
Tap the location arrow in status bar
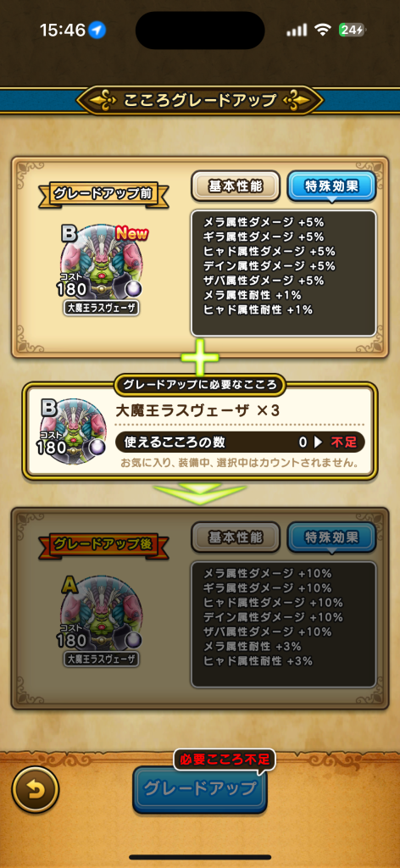[97, 30]
